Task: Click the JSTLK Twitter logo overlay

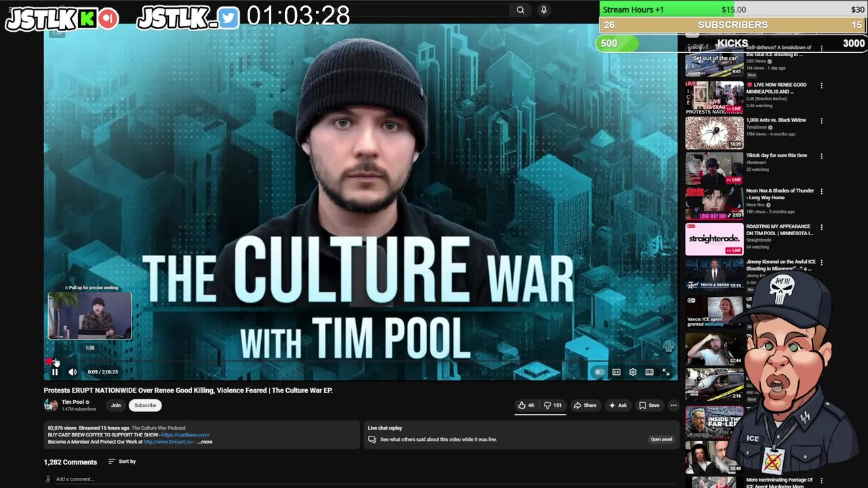Action: (189, 18)
